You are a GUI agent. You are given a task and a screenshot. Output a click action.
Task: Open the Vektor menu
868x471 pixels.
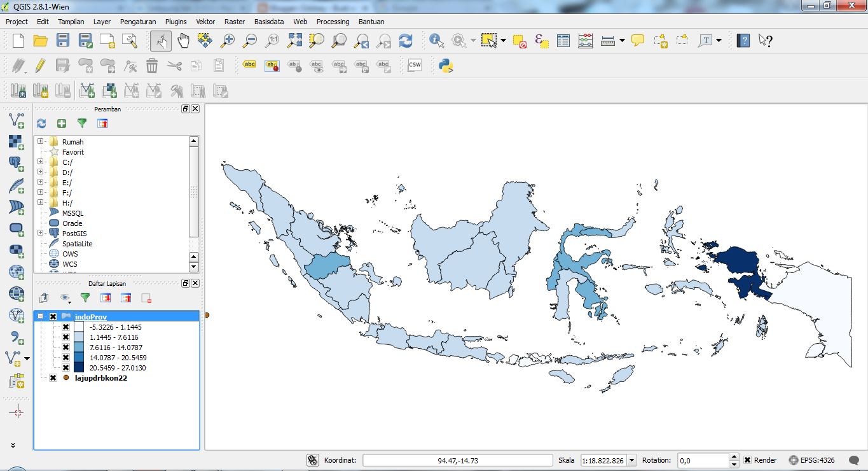[x=205, y=22]
